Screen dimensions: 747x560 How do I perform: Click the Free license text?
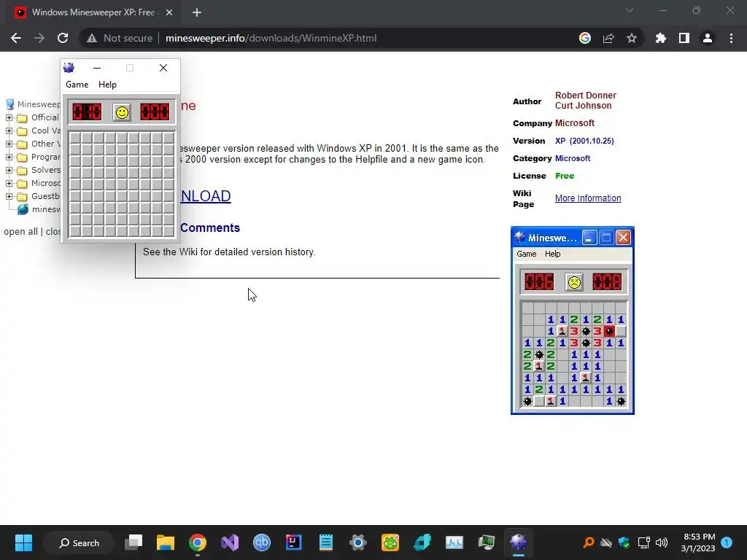pos(565,176)
